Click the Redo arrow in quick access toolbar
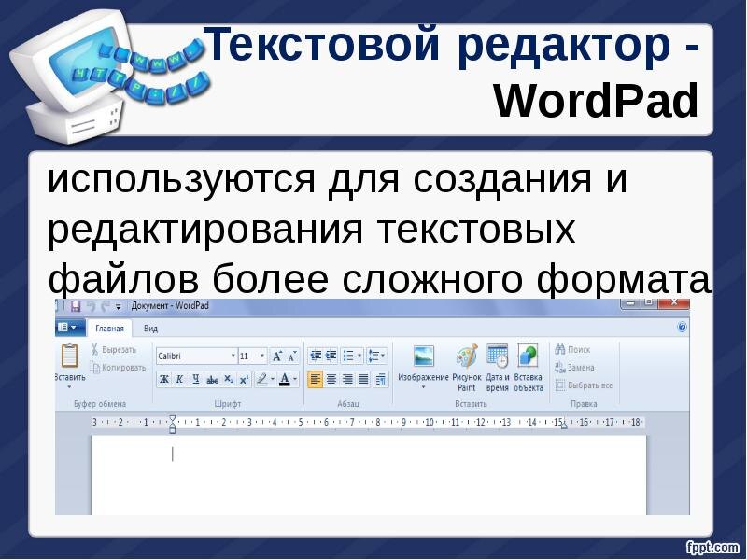 click(x=105, y=306)
